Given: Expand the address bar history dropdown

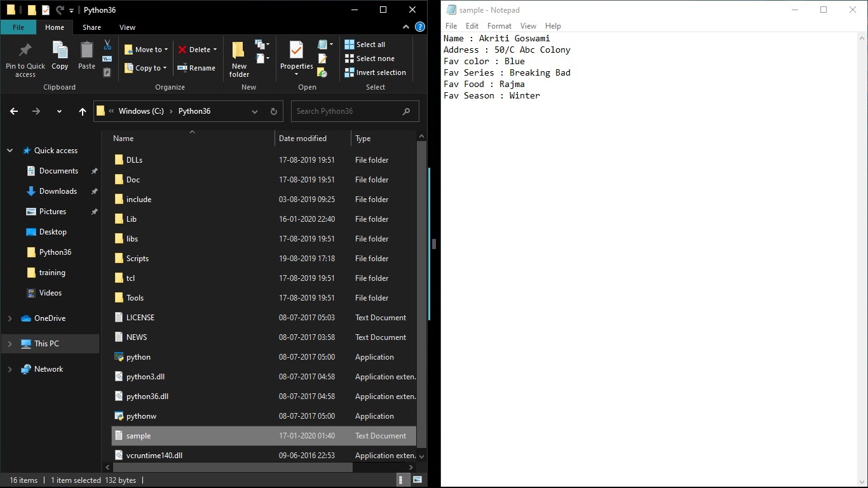Looking at the screenshot, I should click(x=255, y=111).
